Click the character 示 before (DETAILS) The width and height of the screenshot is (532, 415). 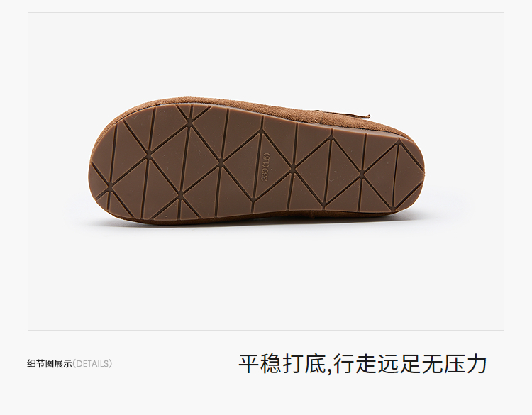tap(68, 364)
